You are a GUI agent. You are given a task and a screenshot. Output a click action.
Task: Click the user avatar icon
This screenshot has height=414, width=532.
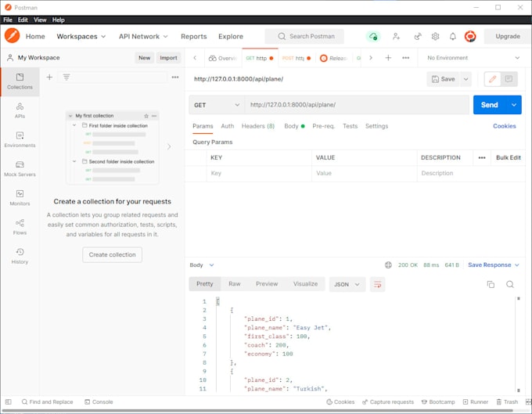(470, 36)
